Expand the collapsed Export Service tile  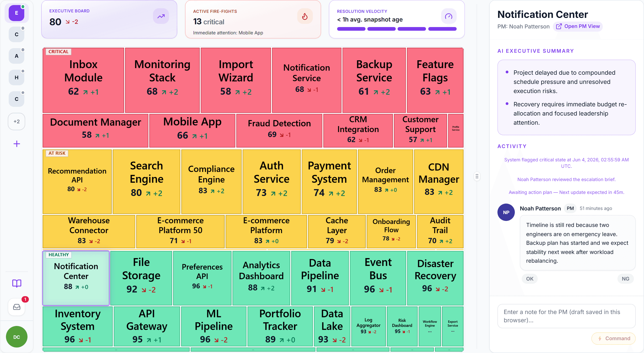[x=453, y=326]
